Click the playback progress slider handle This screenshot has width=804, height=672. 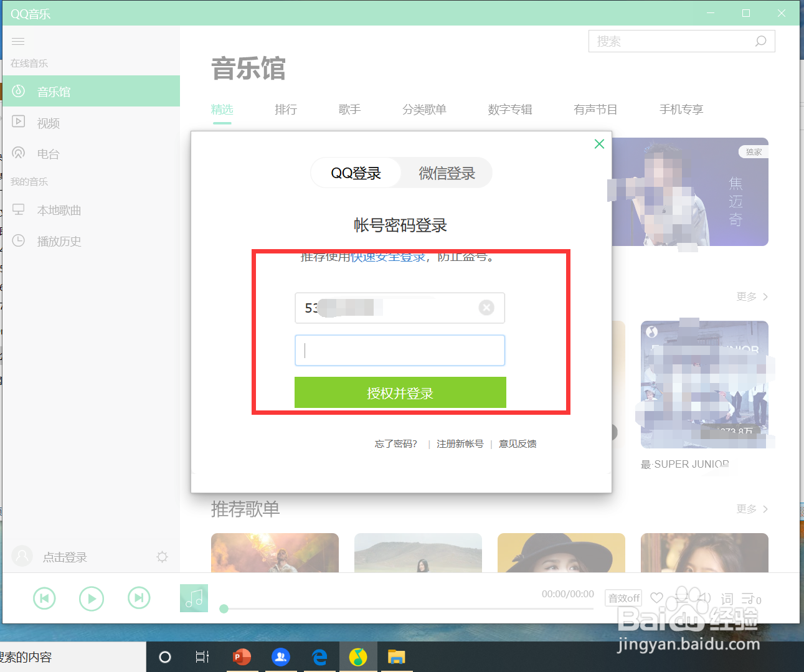pos(224,608)
